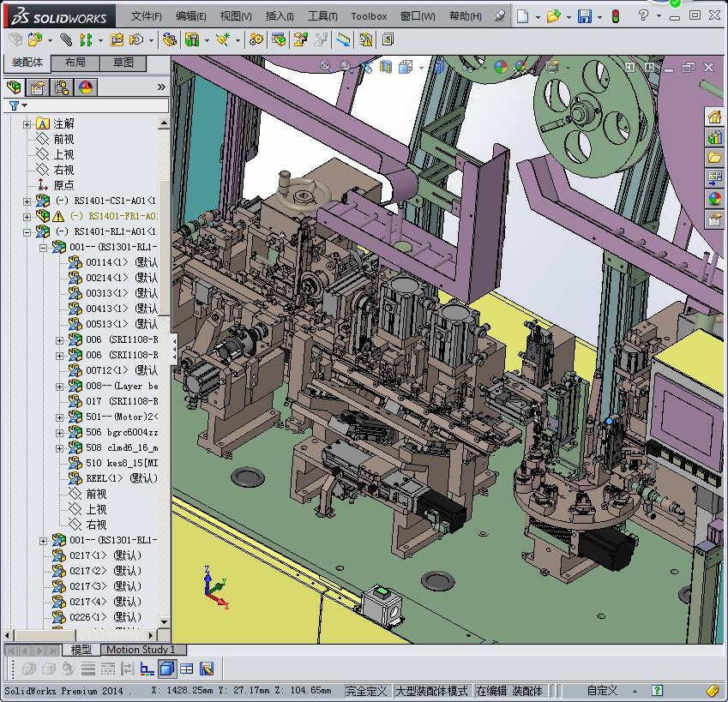728x702 pixels.
Task: Open the Appearances color ball in task pane
Action: point(714,199)
